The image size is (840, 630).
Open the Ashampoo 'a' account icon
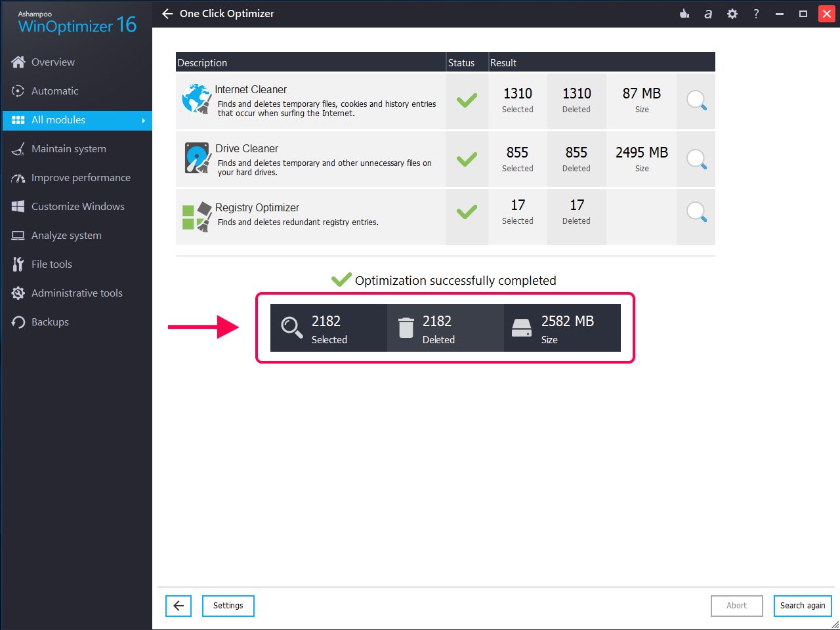click(708, 14)
